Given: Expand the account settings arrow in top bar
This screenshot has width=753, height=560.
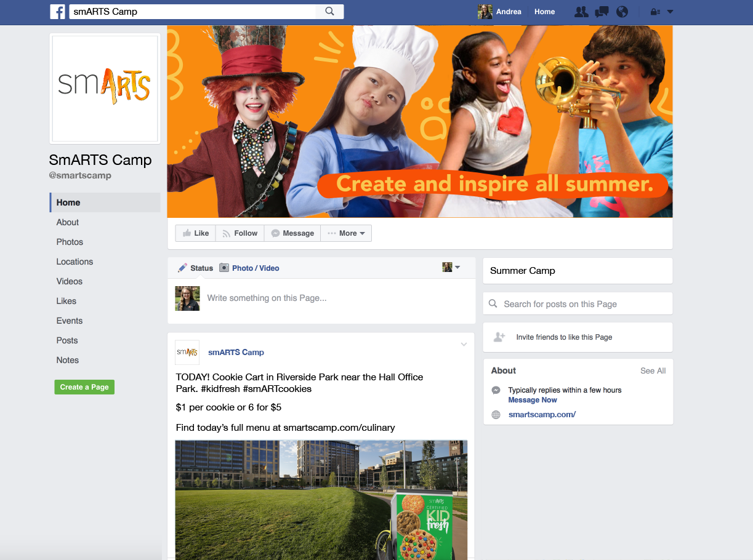Looking at the screenshot, I should coord(670,12).
